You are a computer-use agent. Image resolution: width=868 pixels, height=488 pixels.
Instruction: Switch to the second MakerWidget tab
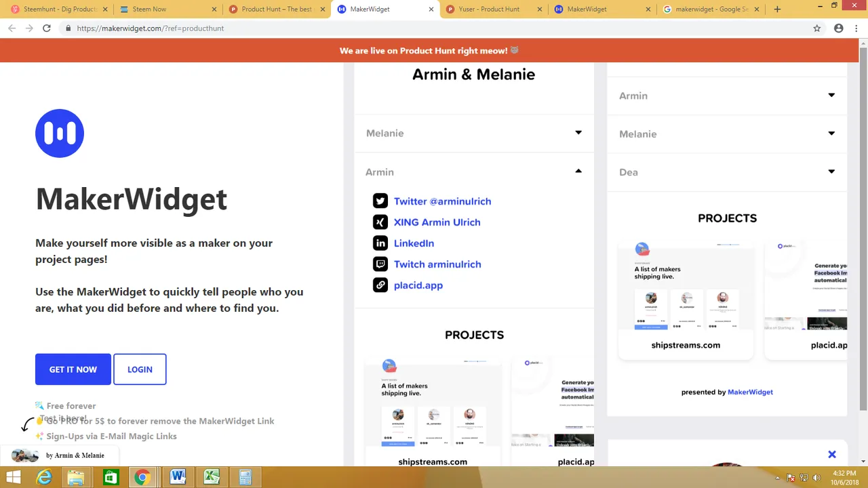(602, 9)
